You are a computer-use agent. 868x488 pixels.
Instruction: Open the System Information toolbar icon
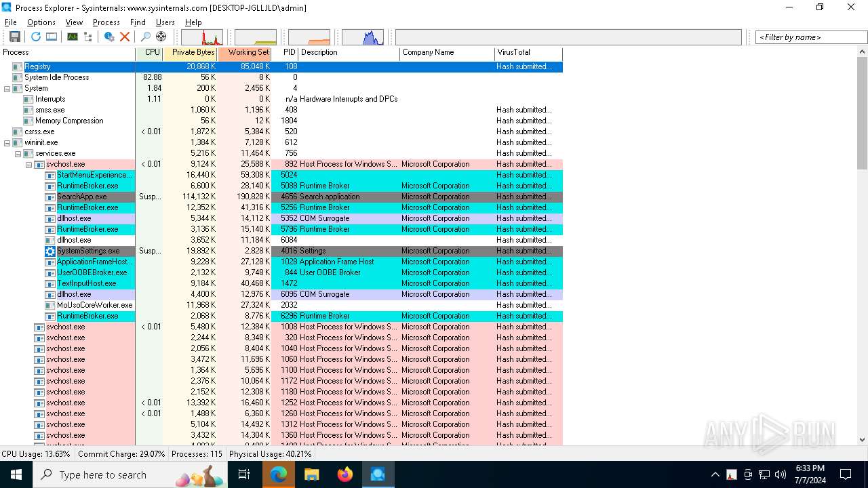pos(72,37)
